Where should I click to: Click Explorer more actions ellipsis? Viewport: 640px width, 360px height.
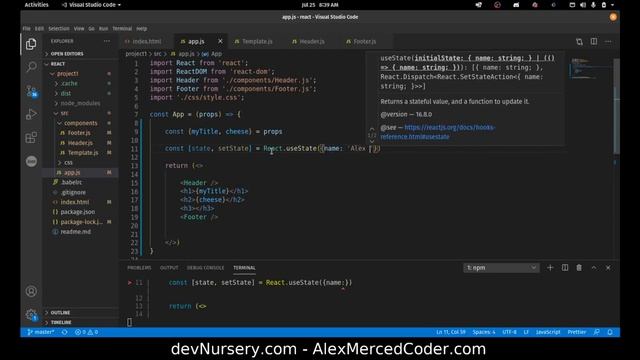click(x=107, y=41)
